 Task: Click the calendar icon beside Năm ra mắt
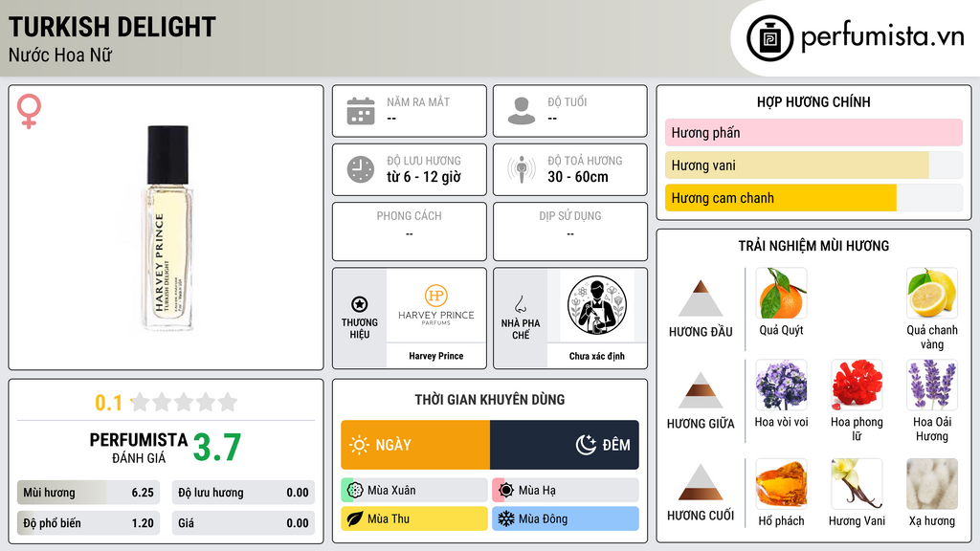click(361, 111)
